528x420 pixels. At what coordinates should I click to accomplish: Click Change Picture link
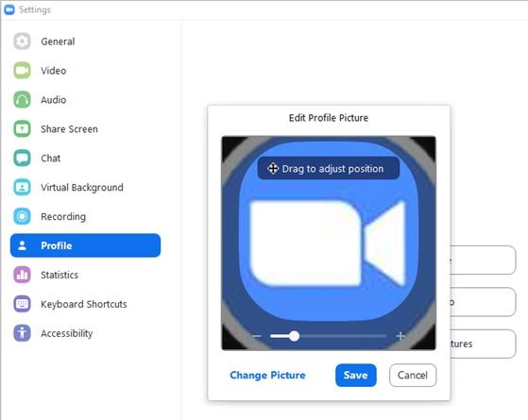pos(267,375)
